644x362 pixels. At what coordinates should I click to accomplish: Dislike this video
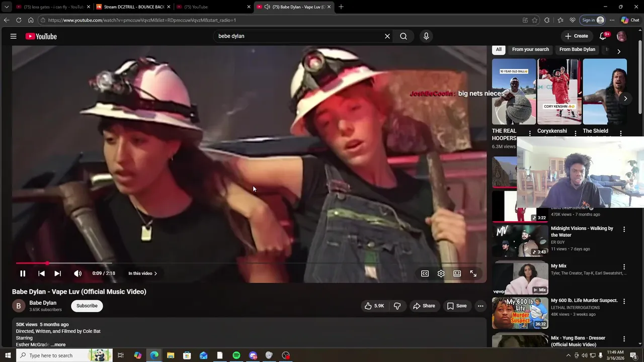pos(397,306)
